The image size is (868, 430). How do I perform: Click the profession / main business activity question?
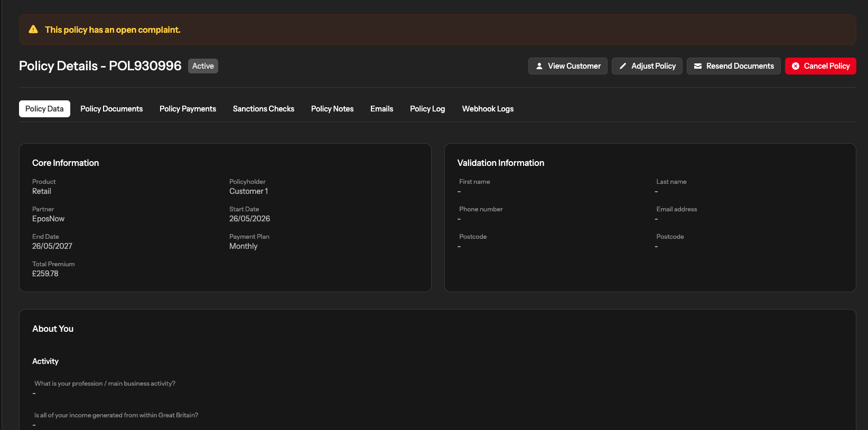point(105,384)
